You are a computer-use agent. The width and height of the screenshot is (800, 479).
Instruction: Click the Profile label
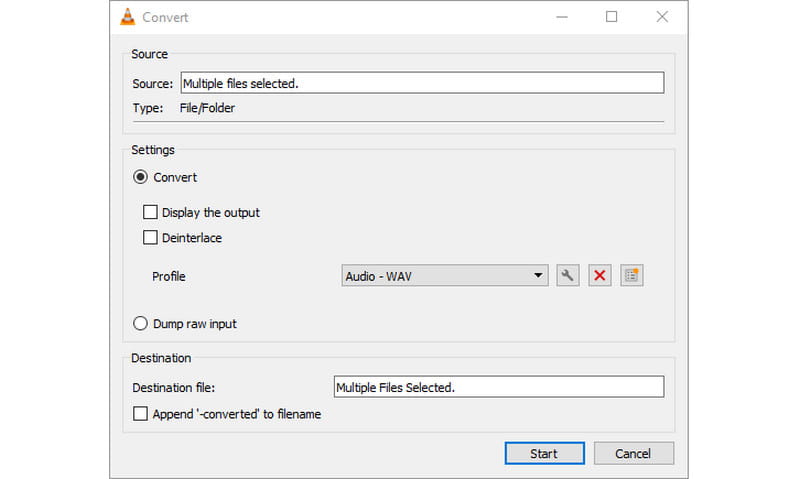pos(169,276)
